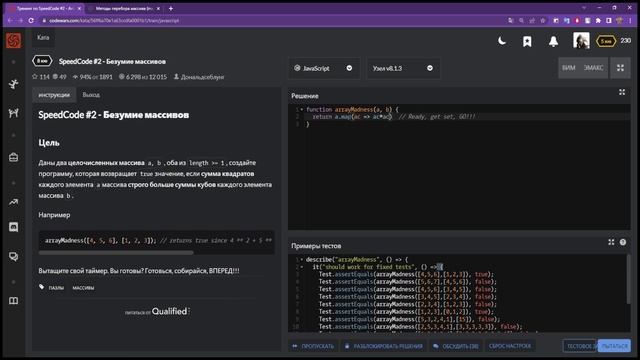Open the Узел v8.1.3 version dropdown
This screenshot has height=360, width=640.
click(403, 68)
